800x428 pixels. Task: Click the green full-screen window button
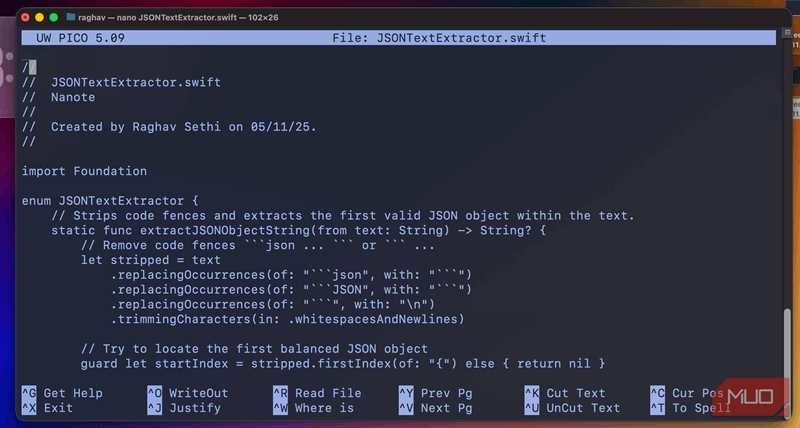[51, 17]
